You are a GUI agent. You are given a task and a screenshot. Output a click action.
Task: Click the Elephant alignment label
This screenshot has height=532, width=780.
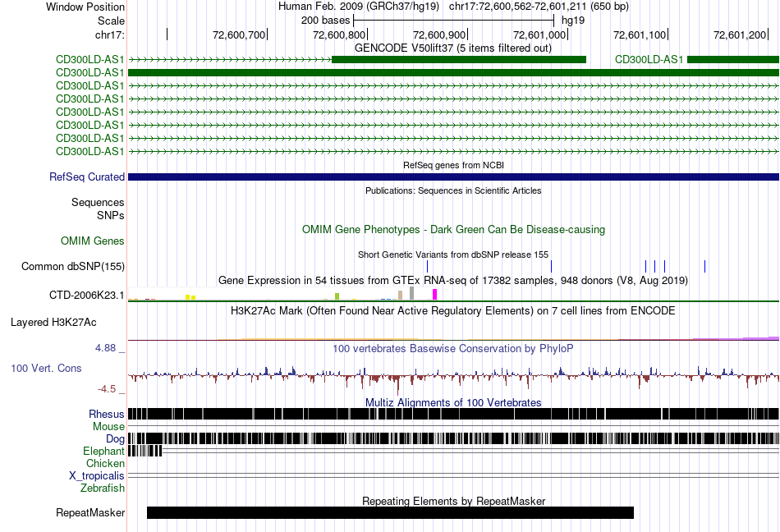(x=103, y=451)
